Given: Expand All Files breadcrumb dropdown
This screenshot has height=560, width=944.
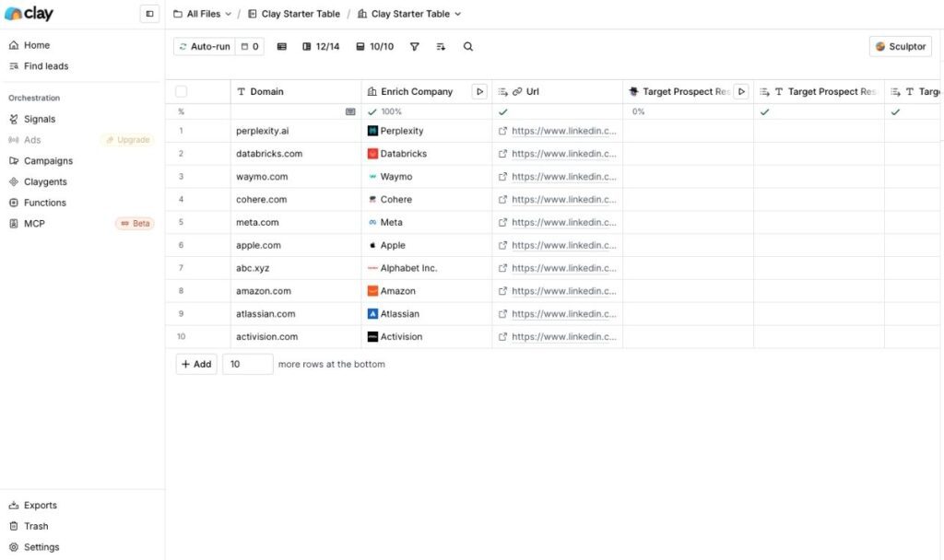Looking at the screenshot, I should 202,14.
